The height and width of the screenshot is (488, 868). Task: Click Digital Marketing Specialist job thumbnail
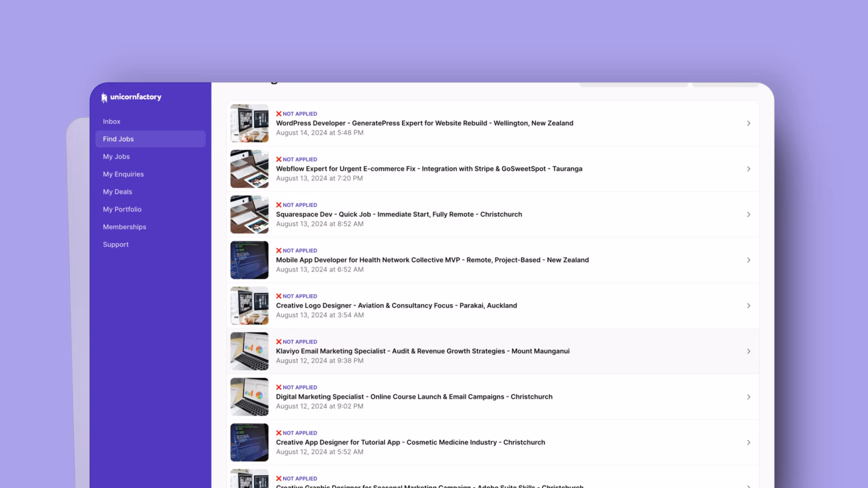[x=249, y=397]
